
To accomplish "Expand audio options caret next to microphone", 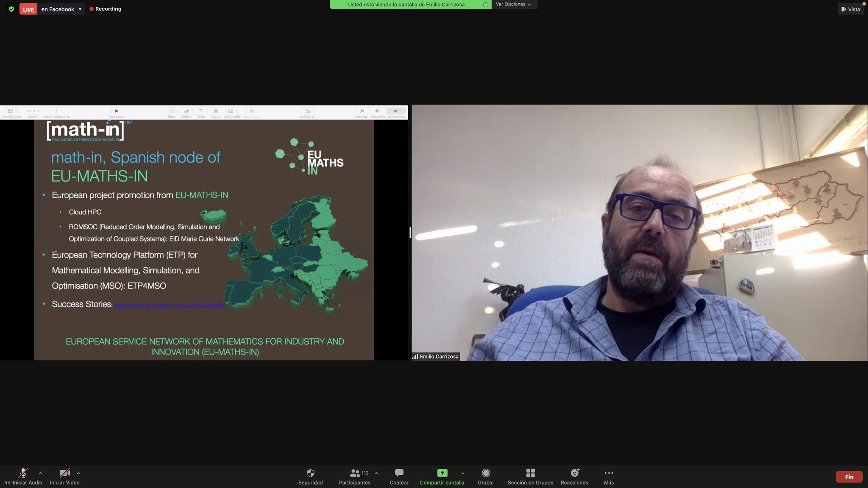I will pyautogui.click(x=41, y=473).
